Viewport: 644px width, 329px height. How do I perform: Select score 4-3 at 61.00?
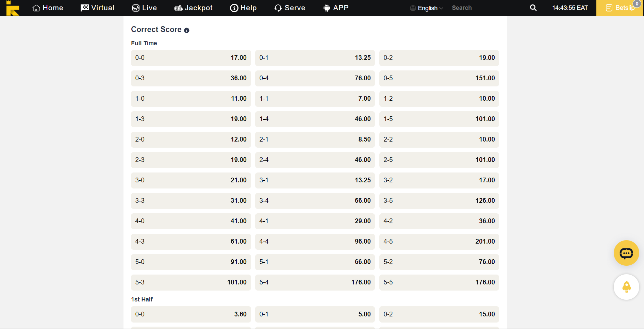[x=191, y=242]
